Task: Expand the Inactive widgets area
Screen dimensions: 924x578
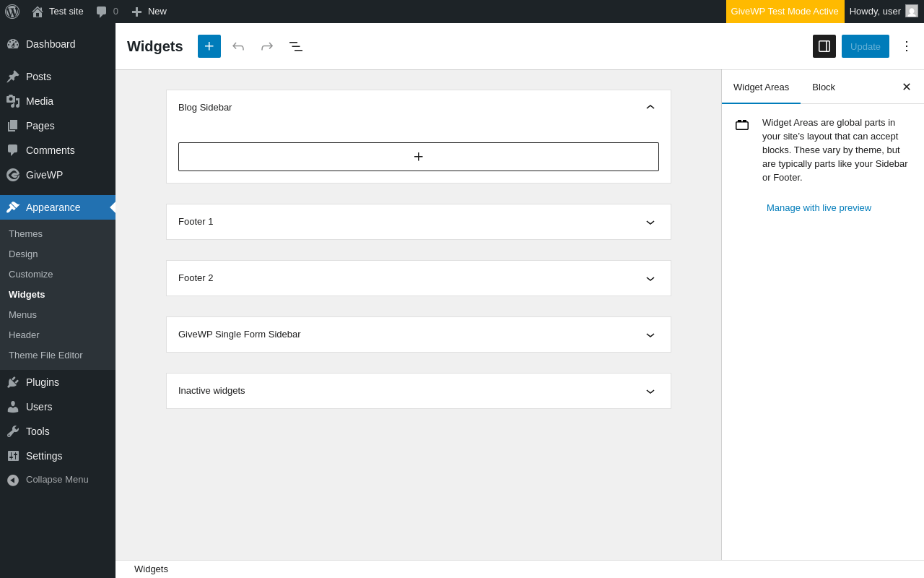Action: point(650,391)
